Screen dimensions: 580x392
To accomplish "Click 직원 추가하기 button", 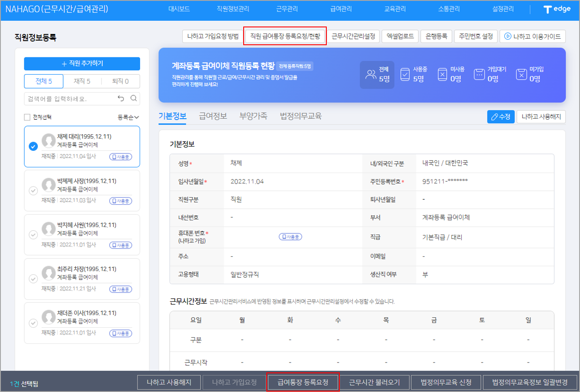I will [x=82, y=63].
